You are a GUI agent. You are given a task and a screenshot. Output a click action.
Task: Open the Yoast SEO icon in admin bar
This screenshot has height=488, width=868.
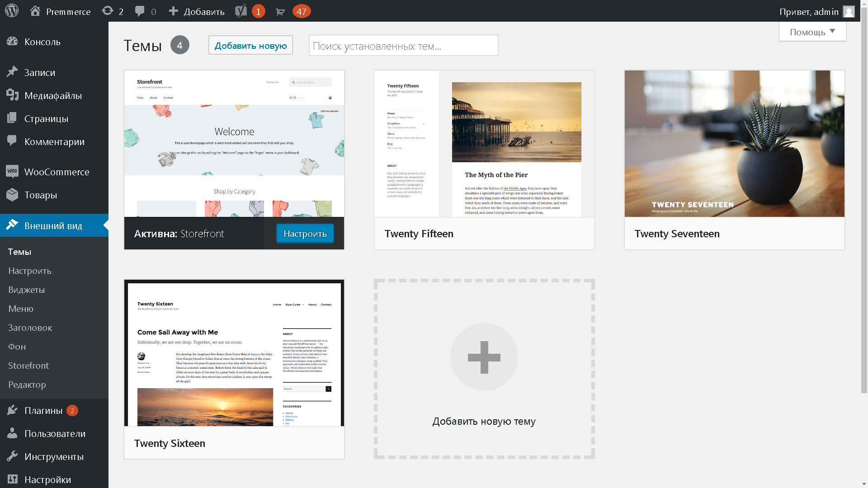[x=241, y=11]
